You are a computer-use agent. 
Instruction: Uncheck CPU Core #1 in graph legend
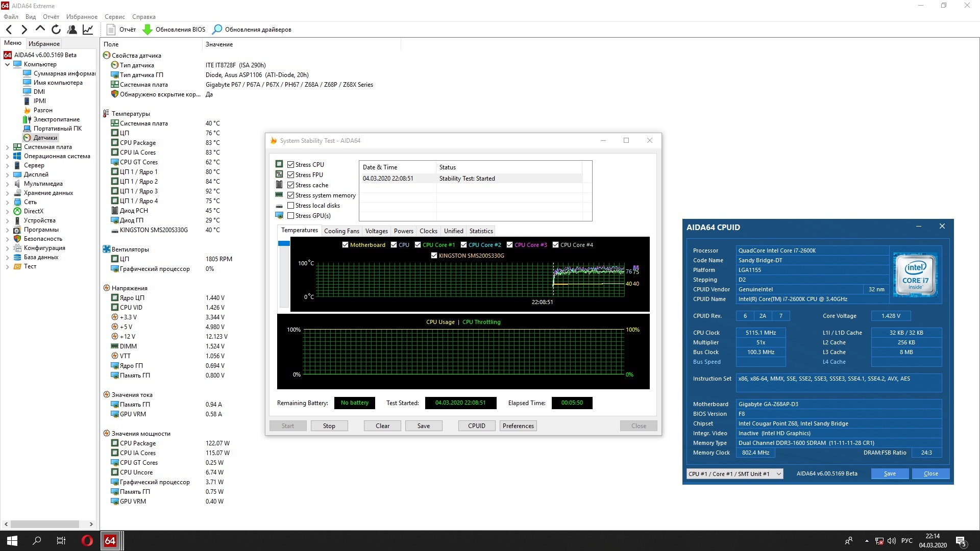coord(418,245)
